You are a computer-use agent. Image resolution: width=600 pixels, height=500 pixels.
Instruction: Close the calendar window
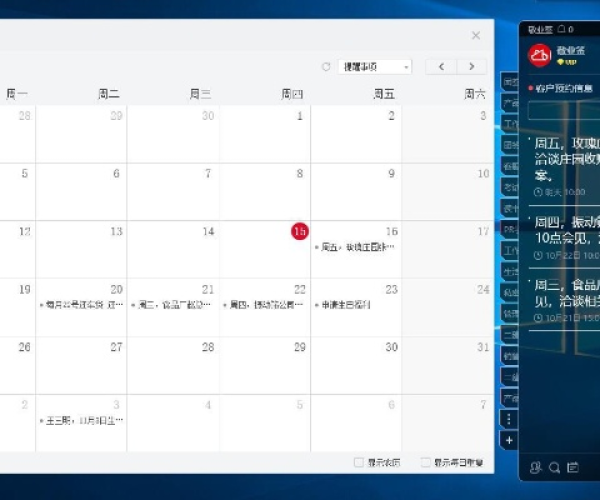point(476,36)
